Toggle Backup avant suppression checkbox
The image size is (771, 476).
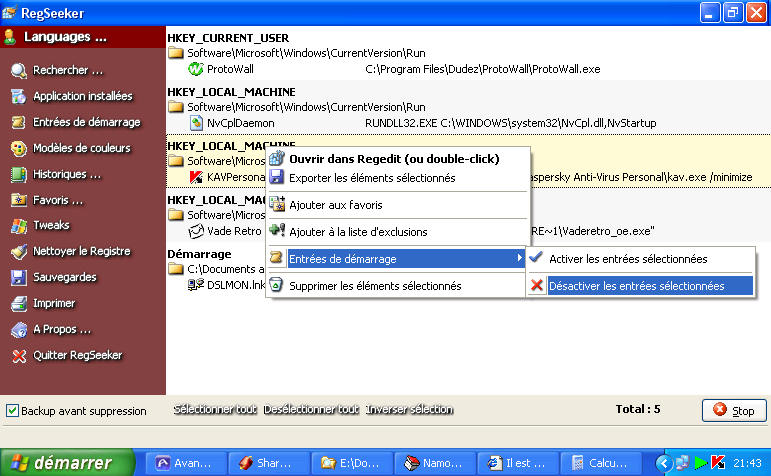[x=12, y=411]
